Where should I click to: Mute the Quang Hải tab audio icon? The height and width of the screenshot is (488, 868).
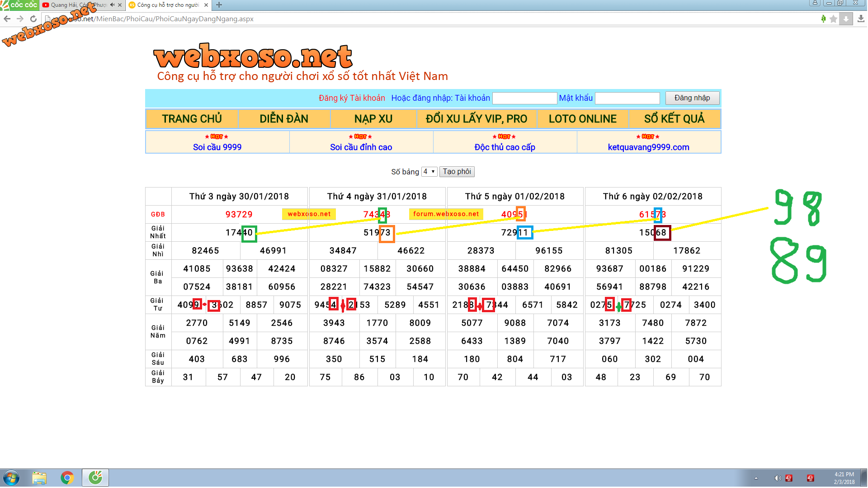(x=112, y=5)
